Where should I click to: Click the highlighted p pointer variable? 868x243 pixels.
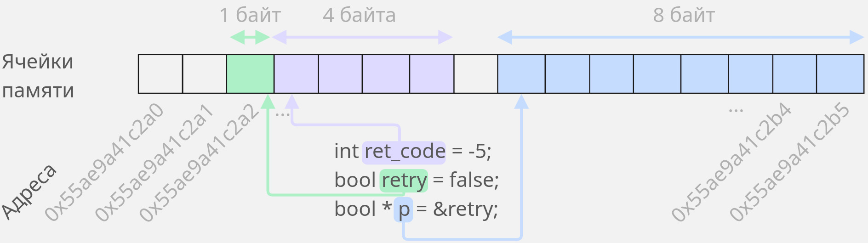tap(404, 209)
